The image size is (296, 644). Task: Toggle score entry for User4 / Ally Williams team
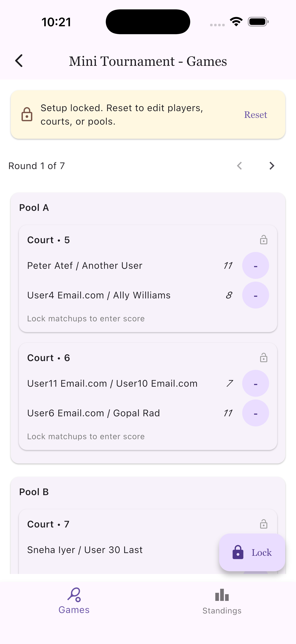[255, 295]
